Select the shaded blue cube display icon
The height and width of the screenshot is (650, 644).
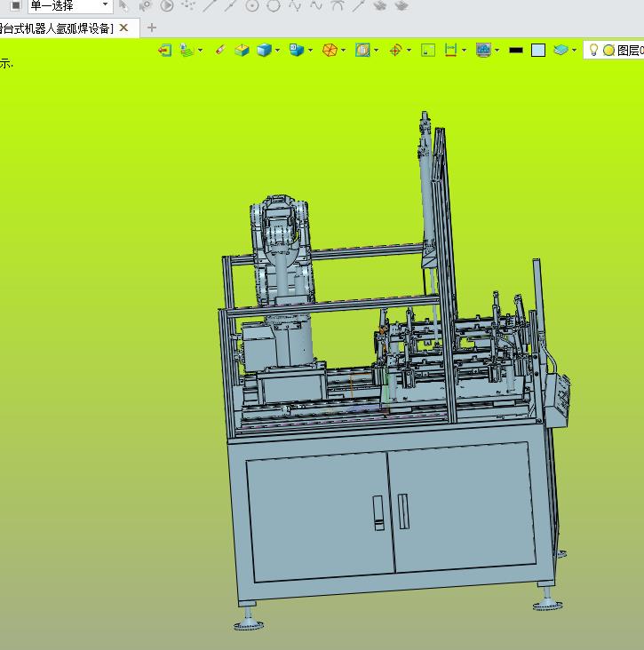click(264, 51)
